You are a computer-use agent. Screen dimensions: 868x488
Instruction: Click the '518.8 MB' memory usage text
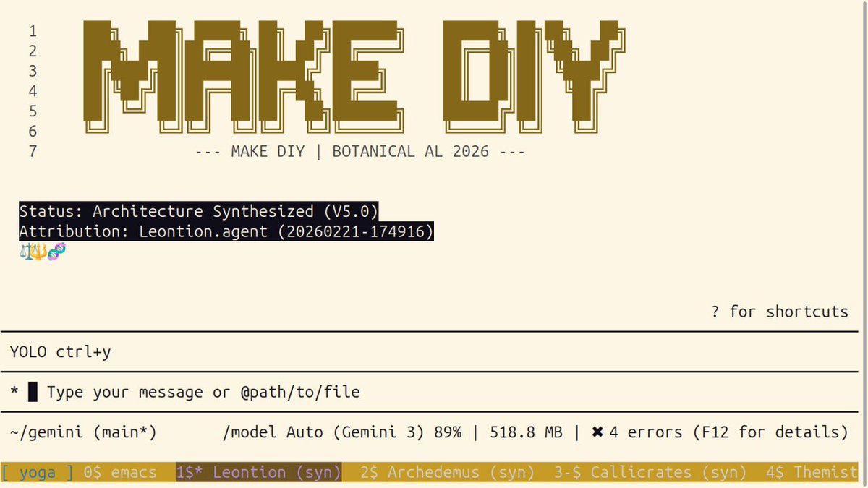tap(526, 432)
